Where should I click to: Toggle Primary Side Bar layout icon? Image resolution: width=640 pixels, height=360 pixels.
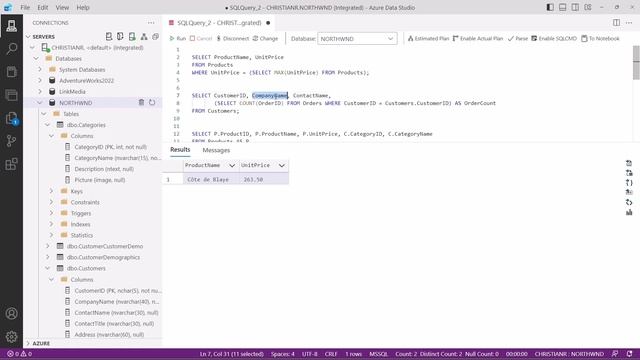pos(550,7)
